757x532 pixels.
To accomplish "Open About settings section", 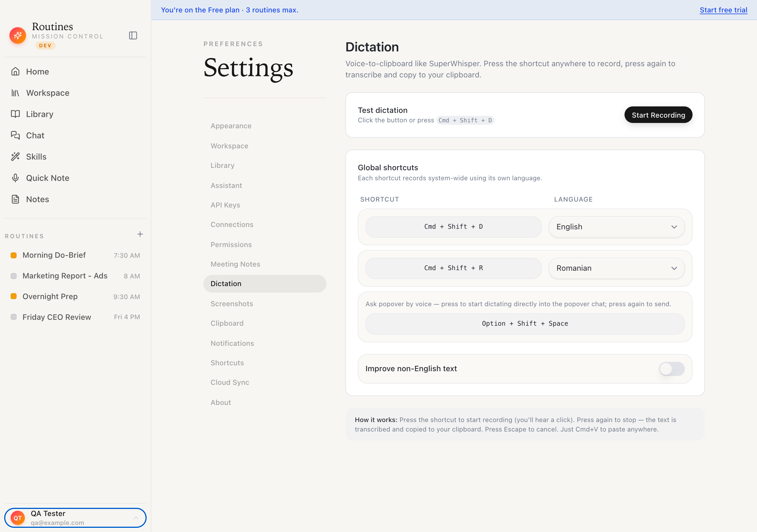I will coord(265,403).
